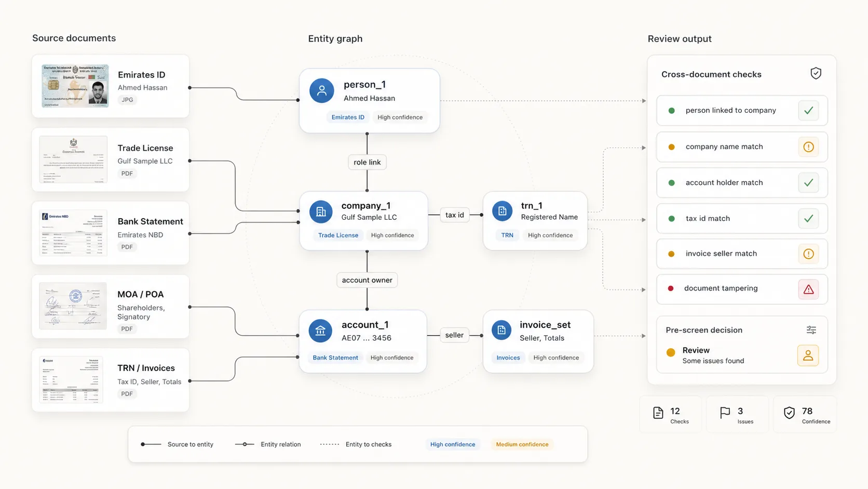Open the Emirates ID card thumbnail
The image size is (868, 489).
tap(75, 86)
